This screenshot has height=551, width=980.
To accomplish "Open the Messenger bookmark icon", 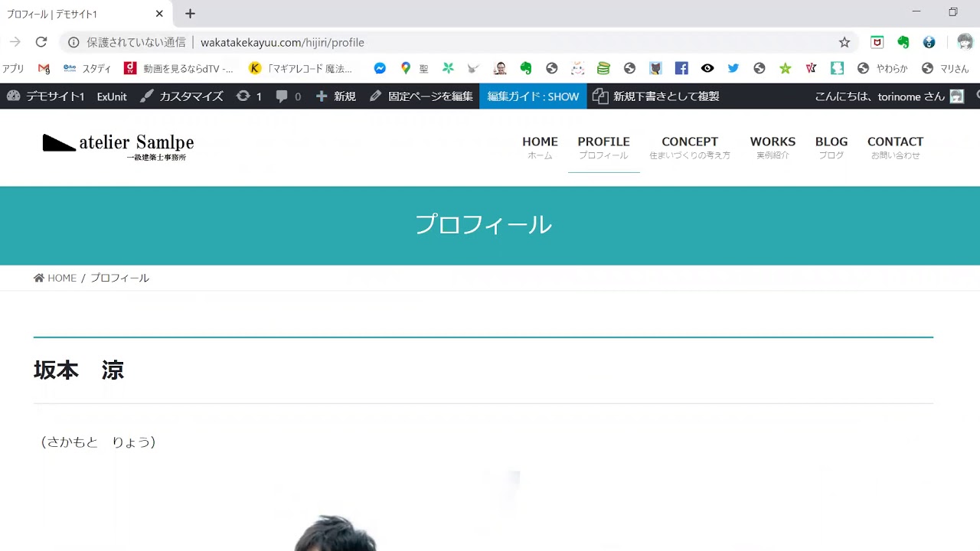I will pyautogui.click(x=380, y=68).
